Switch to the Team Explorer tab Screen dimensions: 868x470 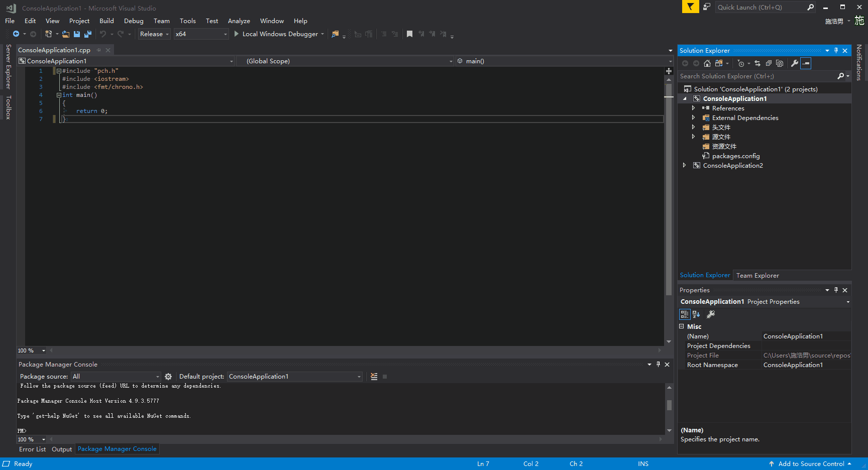coord(757,275)
